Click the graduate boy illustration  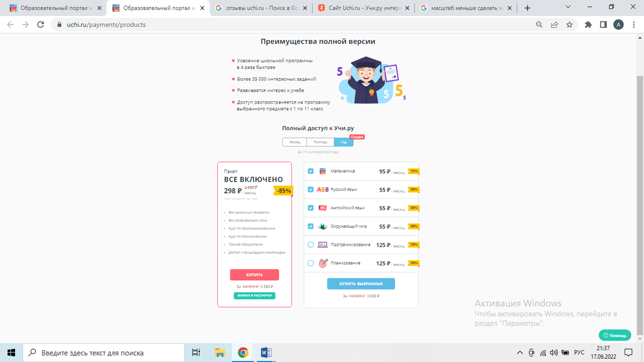point(372,79)
